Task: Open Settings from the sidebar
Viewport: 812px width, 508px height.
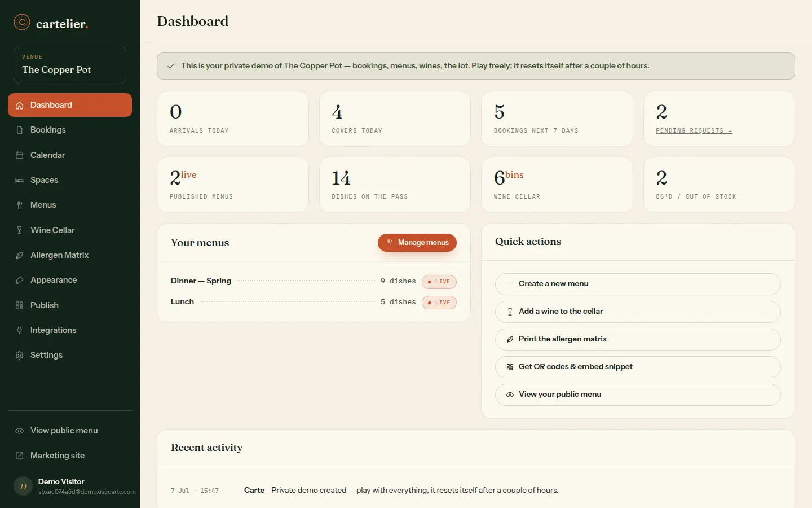Action: [x=70, y=355]
